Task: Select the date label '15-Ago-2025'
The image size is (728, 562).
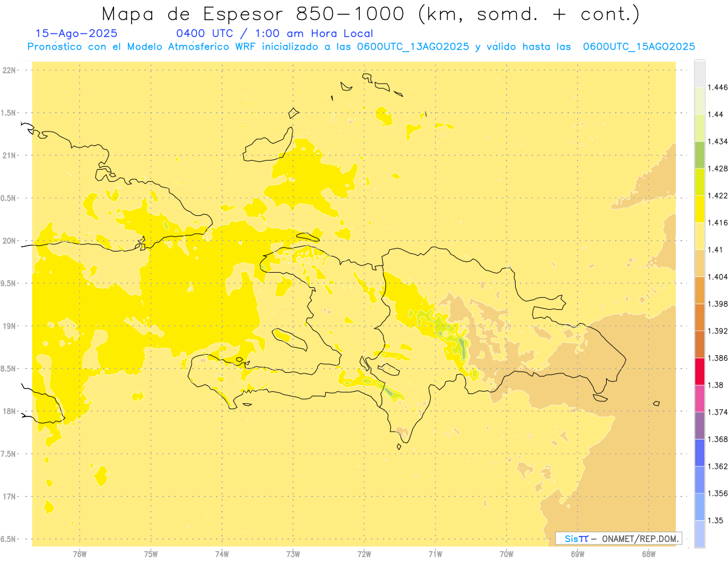Action: (76, 33)
